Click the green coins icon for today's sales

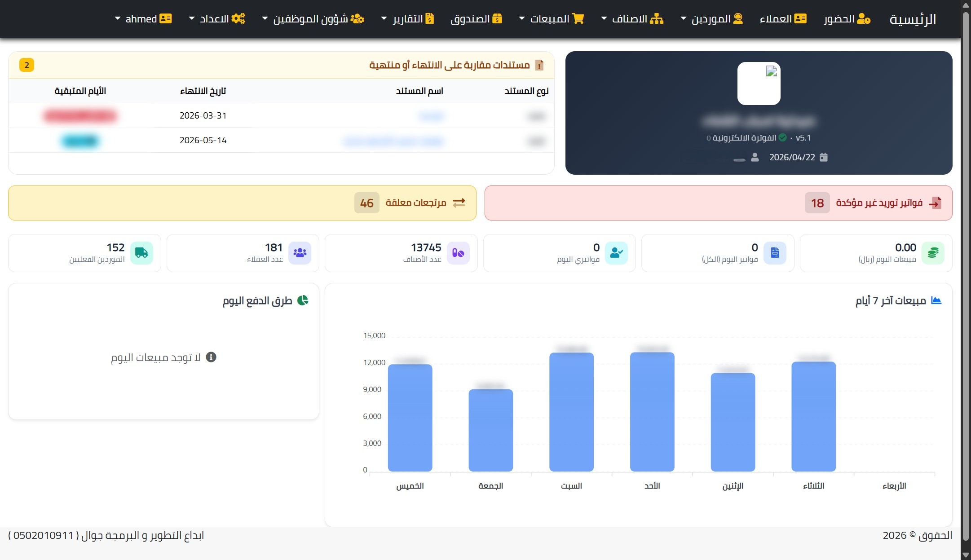pyautogui.click(x=932, y=253)
